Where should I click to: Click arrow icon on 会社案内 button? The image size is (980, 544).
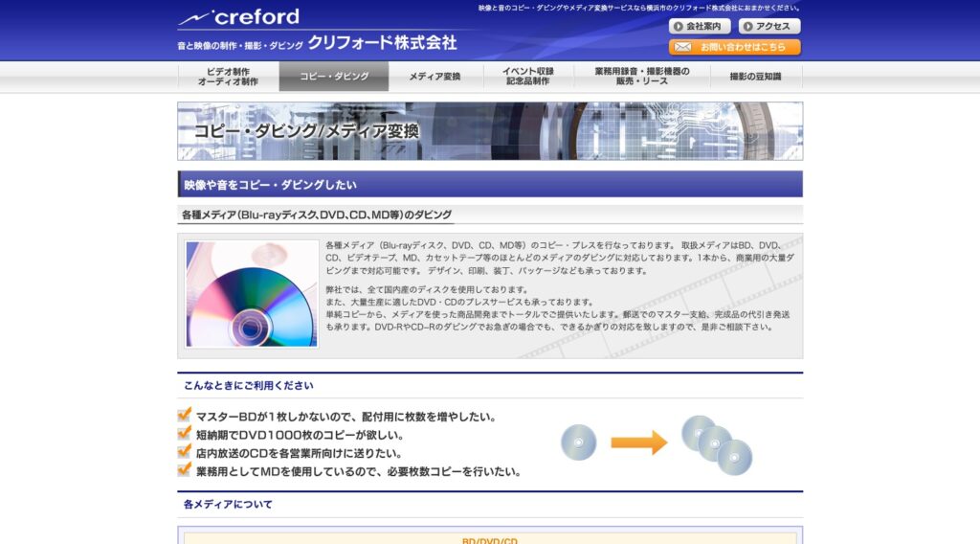click(679, 26)
